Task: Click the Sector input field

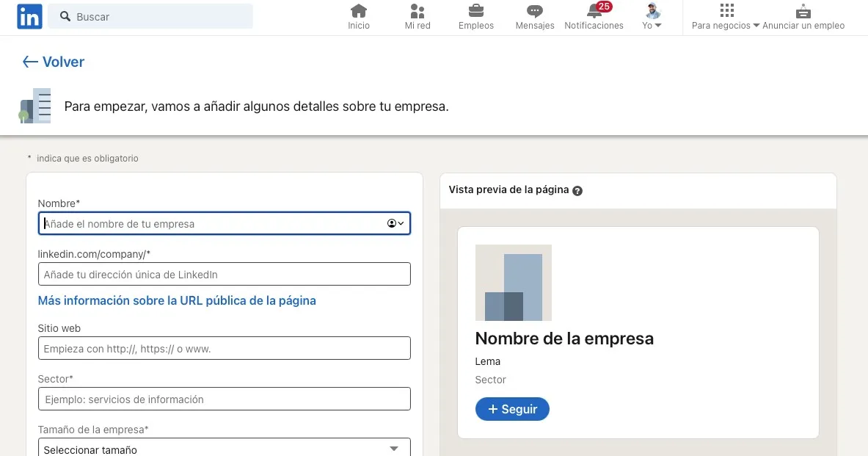Action: coord(224,399)
